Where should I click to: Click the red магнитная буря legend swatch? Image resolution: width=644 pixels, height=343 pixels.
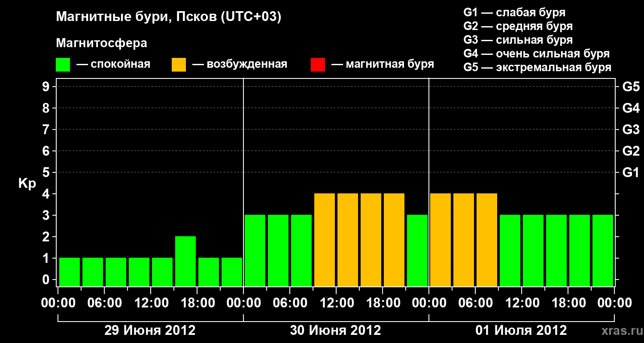[318, 65]
